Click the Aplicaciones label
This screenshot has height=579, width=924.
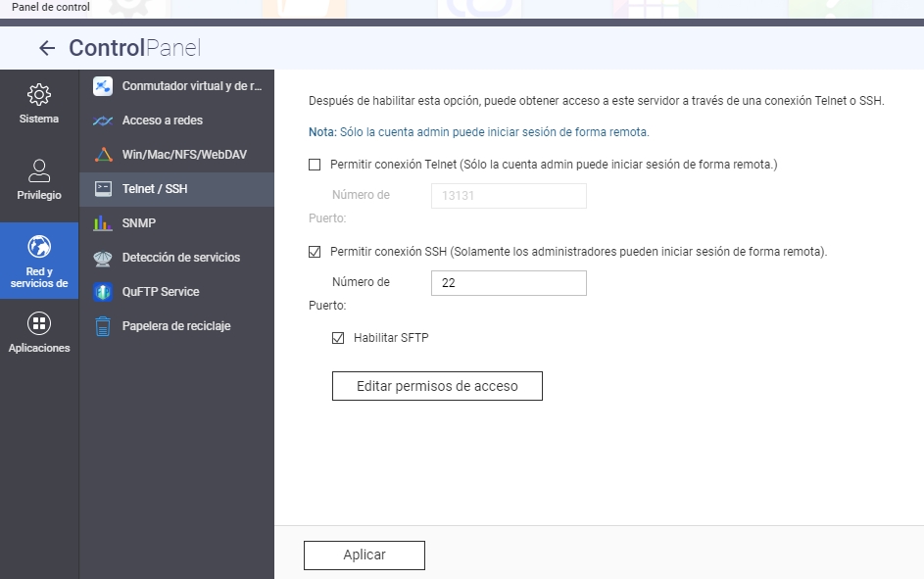coord(39,348)
